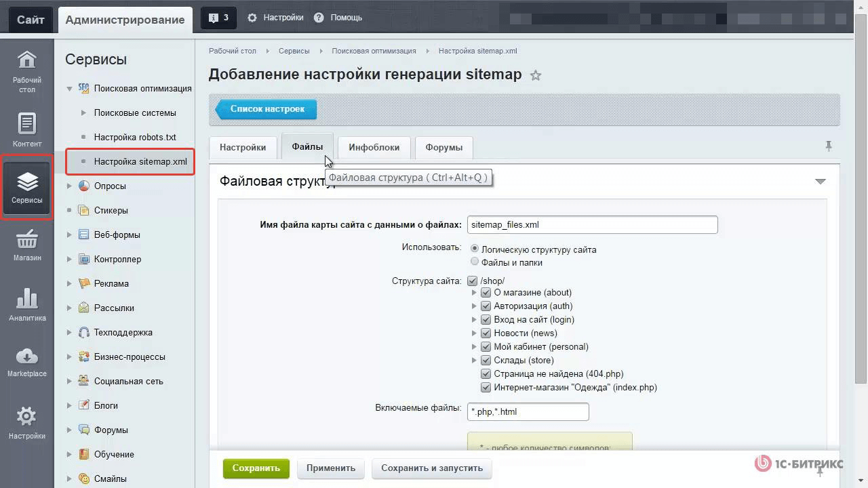This screenshot has height=488, width=868.
Task: Open the Настройки sidebar section
Action: click(x=26, y=421)
